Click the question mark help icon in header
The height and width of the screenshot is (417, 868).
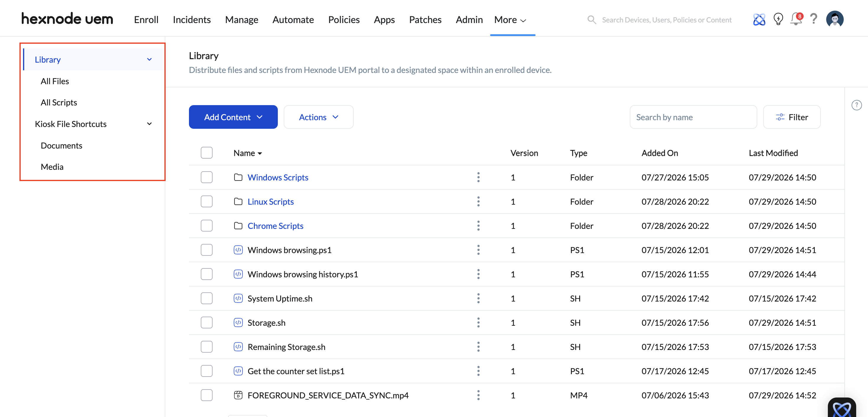pyautogui.click(x=814, y=19)
